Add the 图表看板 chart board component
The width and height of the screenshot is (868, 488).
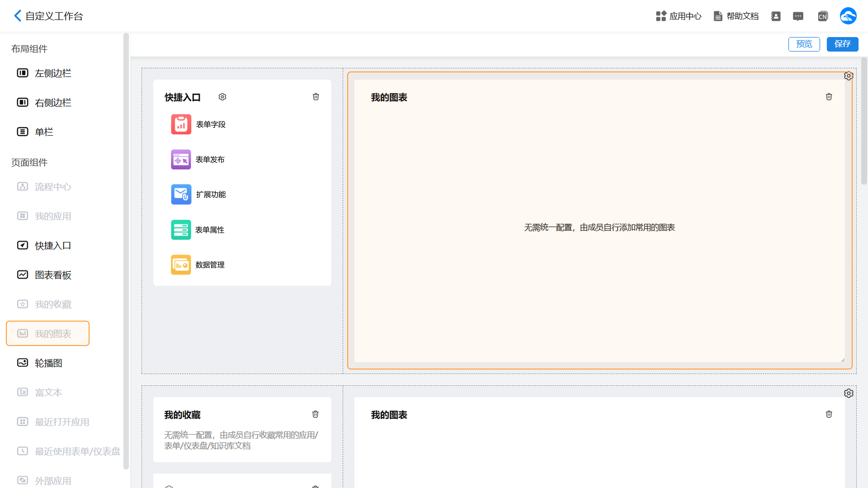(44, 275)
